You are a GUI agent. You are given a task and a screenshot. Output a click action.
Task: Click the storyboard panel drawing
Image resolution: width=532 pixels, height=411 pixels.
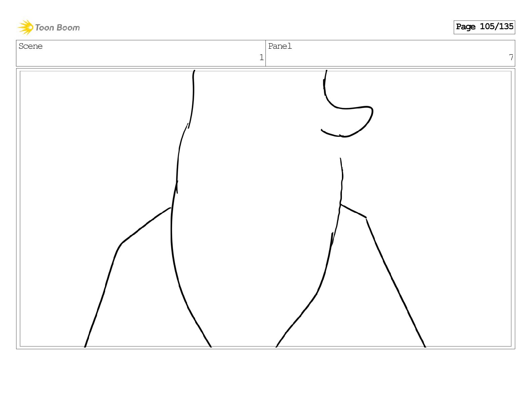265,209
